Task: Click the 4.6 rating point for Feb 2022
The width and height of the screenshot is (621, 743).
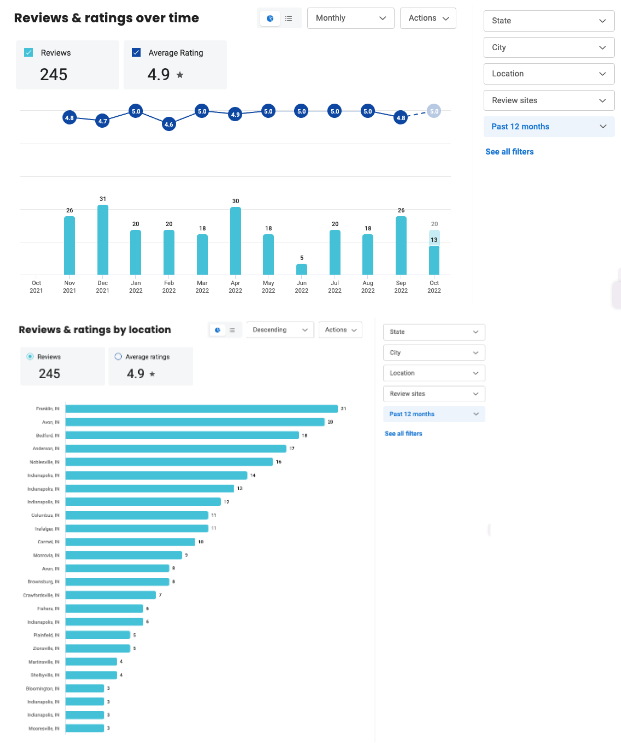Action: [x=169, y=124]
